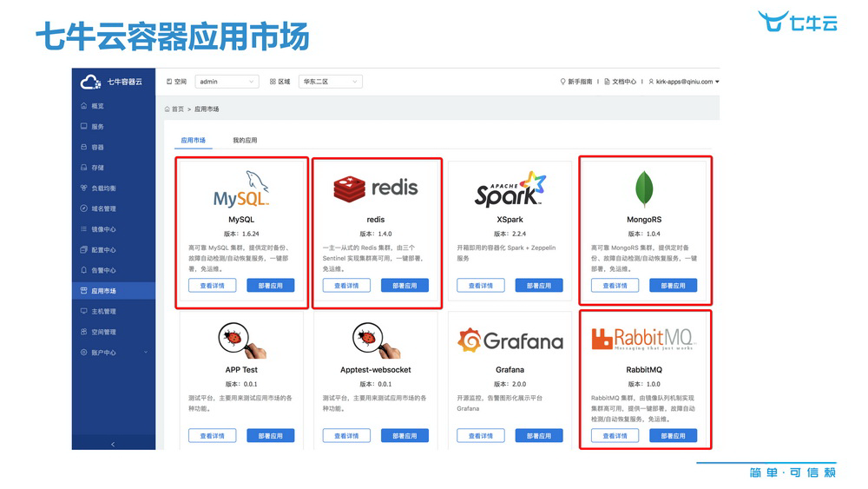Image resolution: width=868 pixels, height=489 pixels.
Task: Open MongoRS 查看详情 details button
Action: 615,285
